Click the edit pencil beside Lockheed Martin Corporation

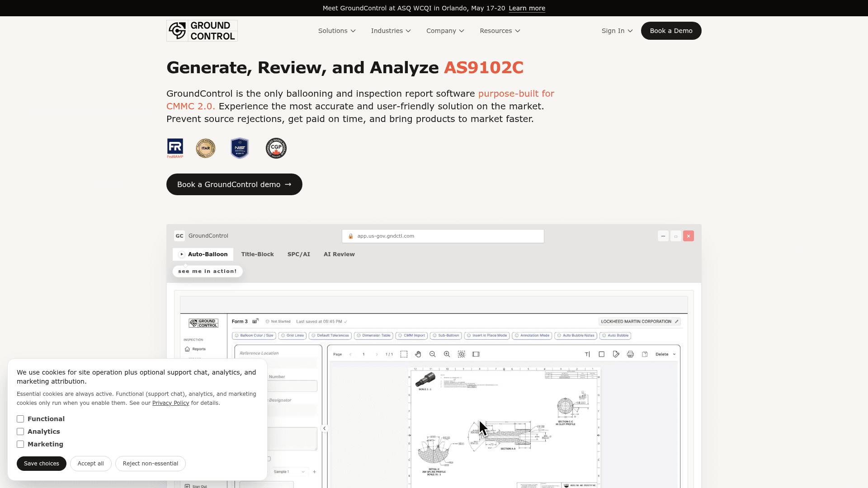point(677,322)
